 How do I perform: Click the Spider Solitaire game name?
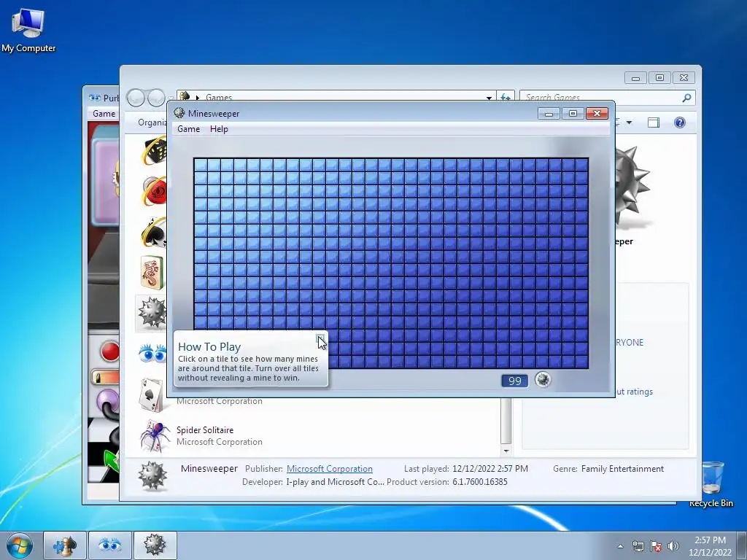[205, 430]
